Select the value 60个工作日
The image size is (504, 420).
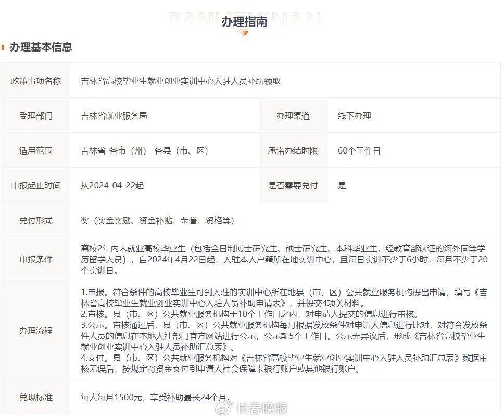coord(359,151)
